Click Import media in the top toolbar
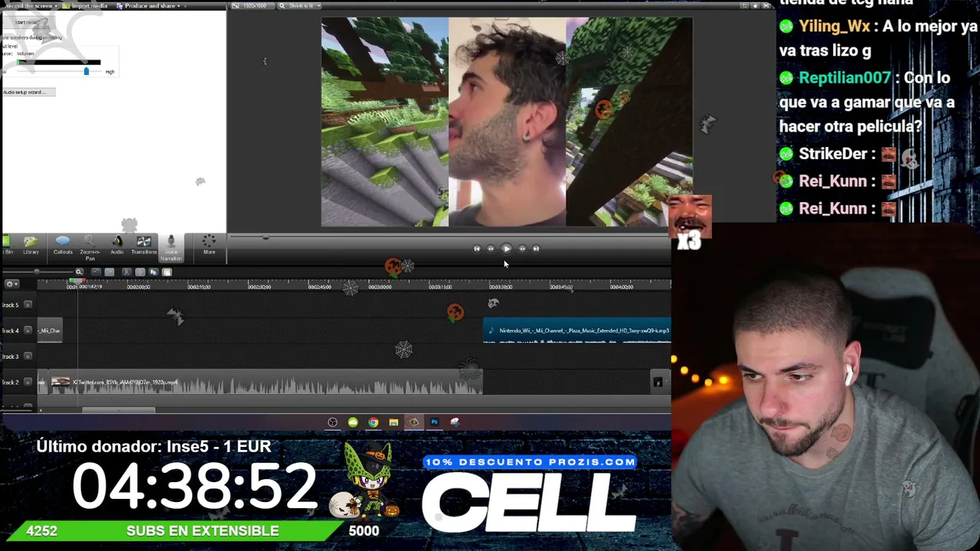Viewport: 980px width, 551px height. point(87,6)
